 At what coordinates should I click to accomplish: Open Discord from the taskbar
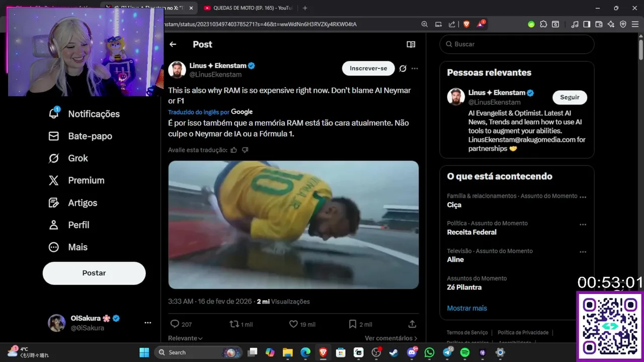[x=412, y=352]
